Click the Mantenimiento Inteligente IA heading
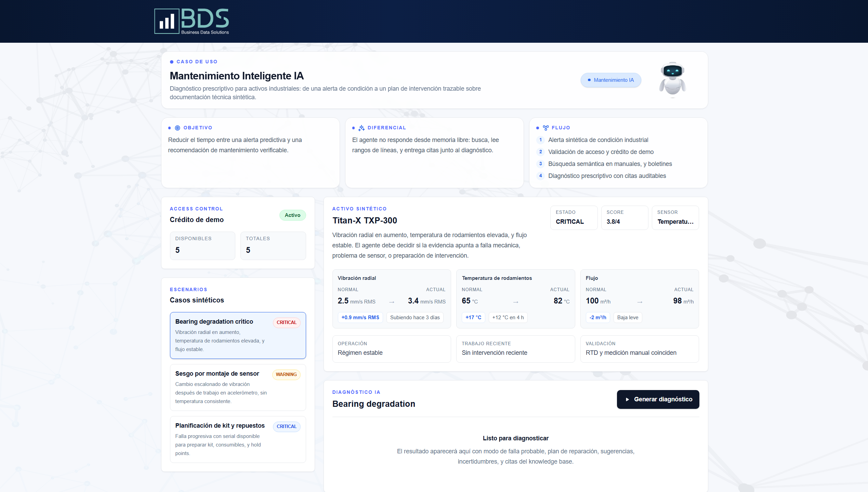Image resolution: width=868 pixels, height=492 pixels. (237, 76)
